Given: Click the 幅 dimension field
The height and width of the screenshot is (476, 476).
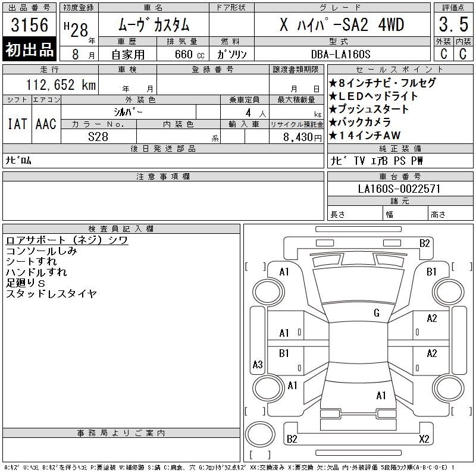Looking at the screenshot, I should coord(406,213).
